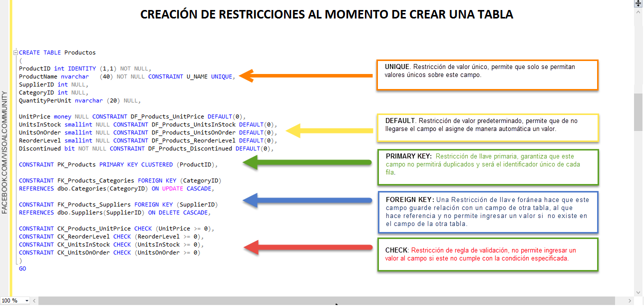Click the vertical scrollbar up arrow
Image resolution: width=644 pixels, height=306 pixels.
coord(638,12)
